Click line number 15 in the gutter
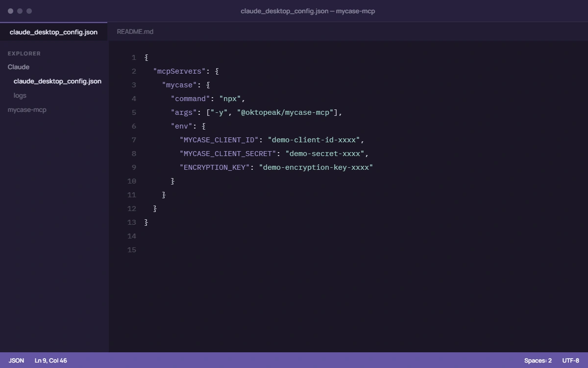The width and height of the screenshot is (588, 368). (x=132, y=250)
